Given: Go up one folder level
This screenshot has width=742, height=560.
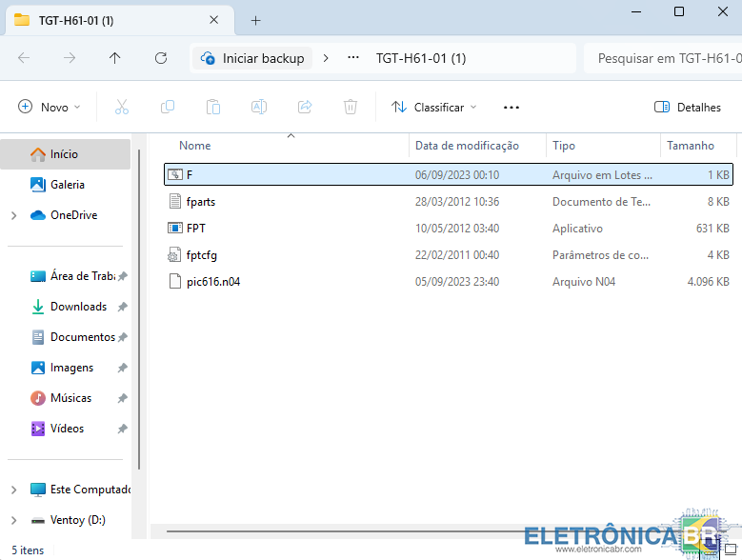Looking at the screenshot, I should click(x=115, y=58).
